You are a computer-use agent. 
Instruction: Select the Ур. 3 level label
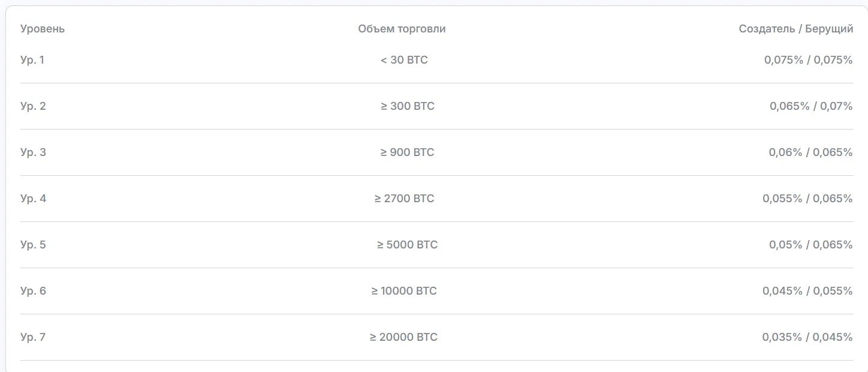point(33,152)
